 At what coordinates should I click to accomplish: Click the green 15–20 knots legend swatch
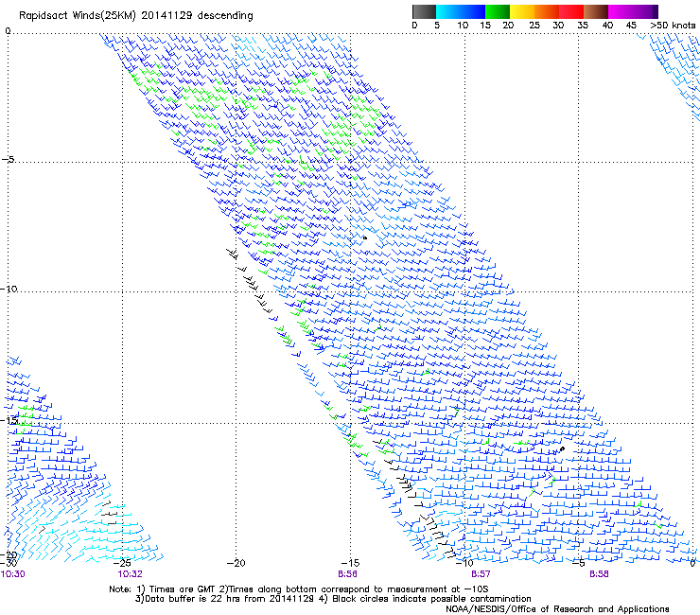coord(498,11)
